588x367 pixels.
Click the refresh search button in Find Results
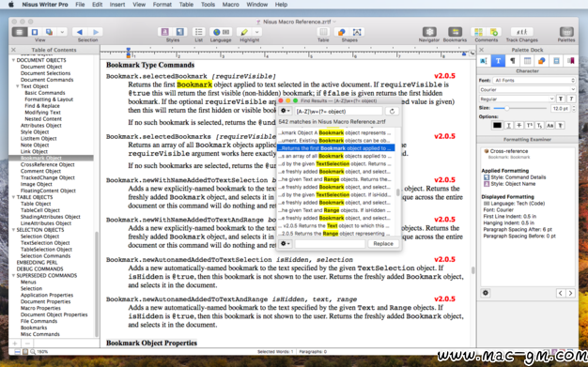coord(392,111)
